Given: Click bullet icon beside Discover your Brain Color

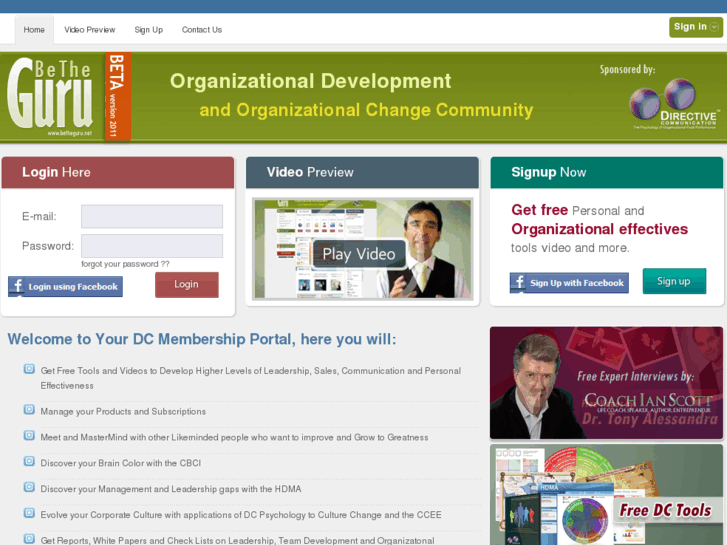Looking at the screenshot, I should [29, 462].
